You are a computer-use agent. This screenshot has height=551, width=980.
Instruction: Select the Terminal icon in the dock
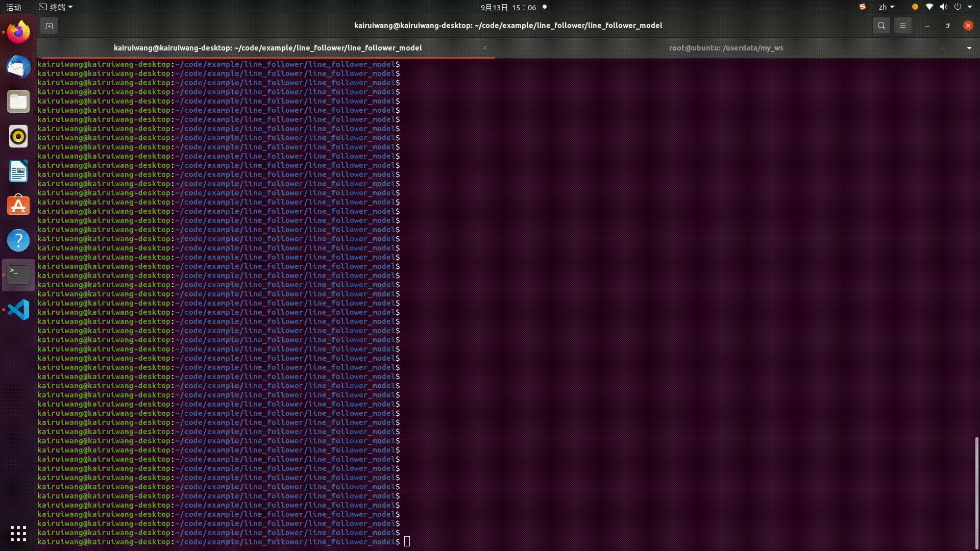tap(18, 275)
